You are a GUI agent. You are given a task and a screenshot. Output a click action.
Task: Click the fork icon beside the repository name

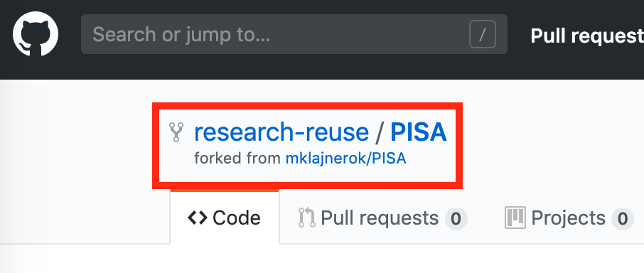pyautogui.click(x=176, y=132)
